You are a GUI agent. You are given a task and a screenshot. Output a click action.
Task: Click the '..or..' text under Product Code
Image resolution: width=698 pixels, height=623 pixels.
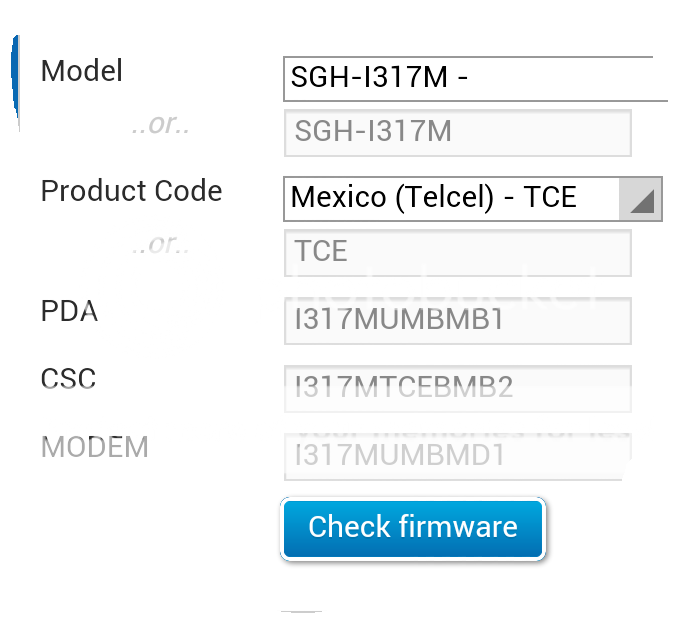tap(161, 243)
